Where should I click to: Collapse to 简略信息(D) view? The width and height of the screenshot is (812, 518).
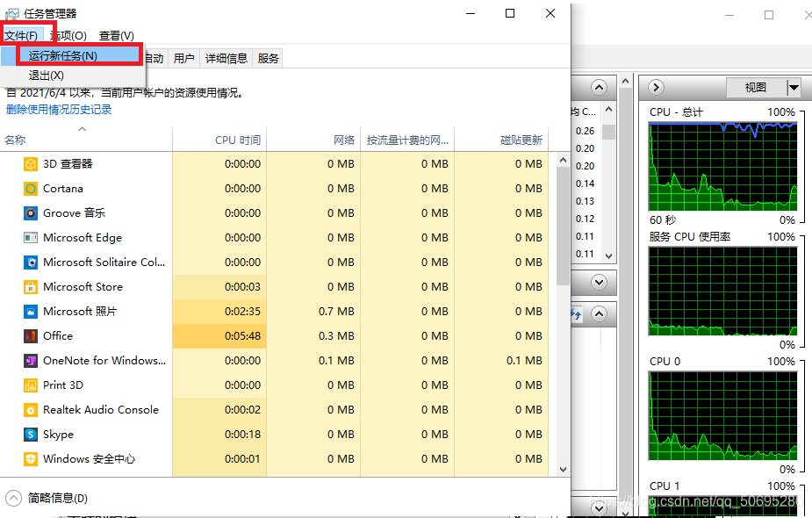click(x=47, y=499)
